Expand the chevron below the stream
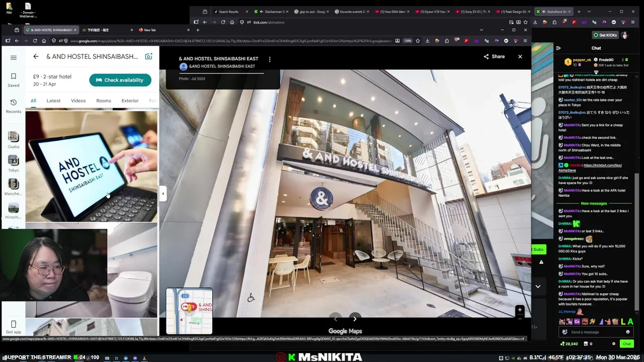This screenshot has height=362, width=644. coord(538,287)
